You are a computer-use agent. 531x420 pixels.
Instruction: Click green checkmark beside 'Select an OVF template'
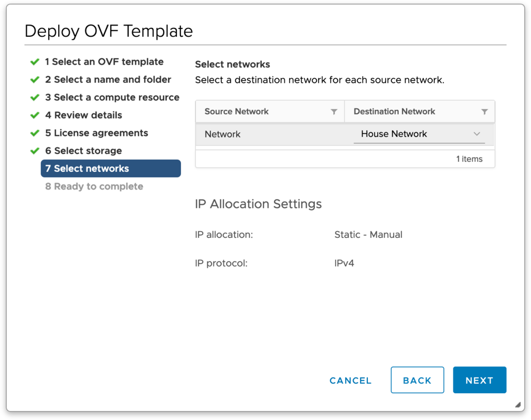click(35, 61)
